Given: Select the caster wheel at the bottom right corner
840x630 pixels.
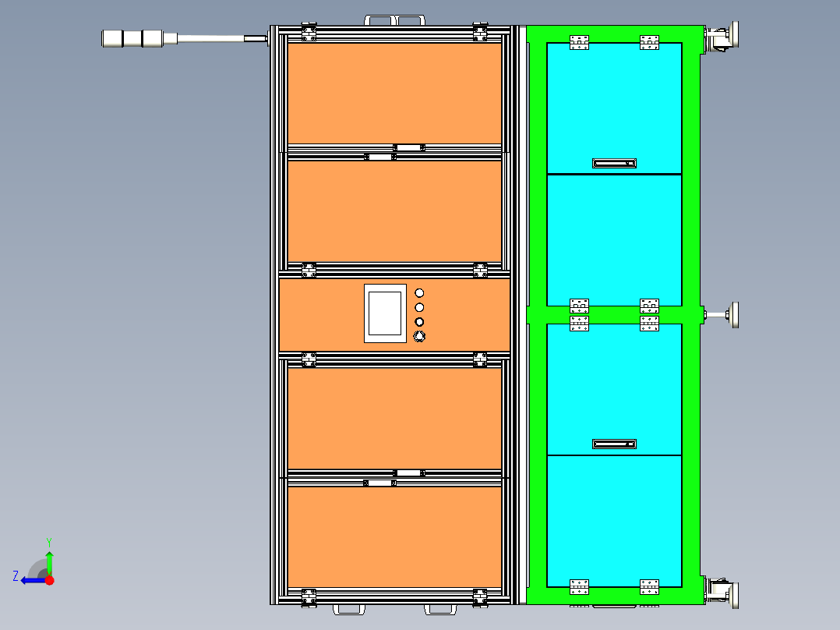Looking at the screenshot, I should coord(722,593).
